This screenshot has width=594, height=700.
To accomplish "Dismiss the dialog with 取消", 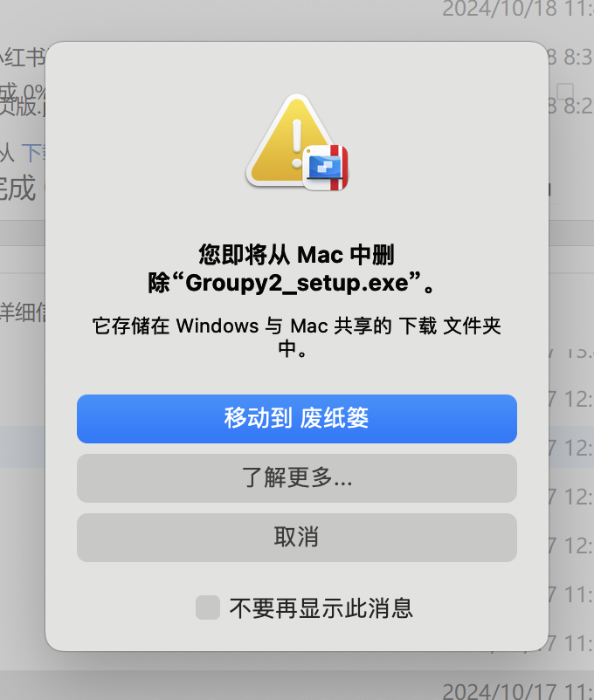I will (x=297, y=538).
